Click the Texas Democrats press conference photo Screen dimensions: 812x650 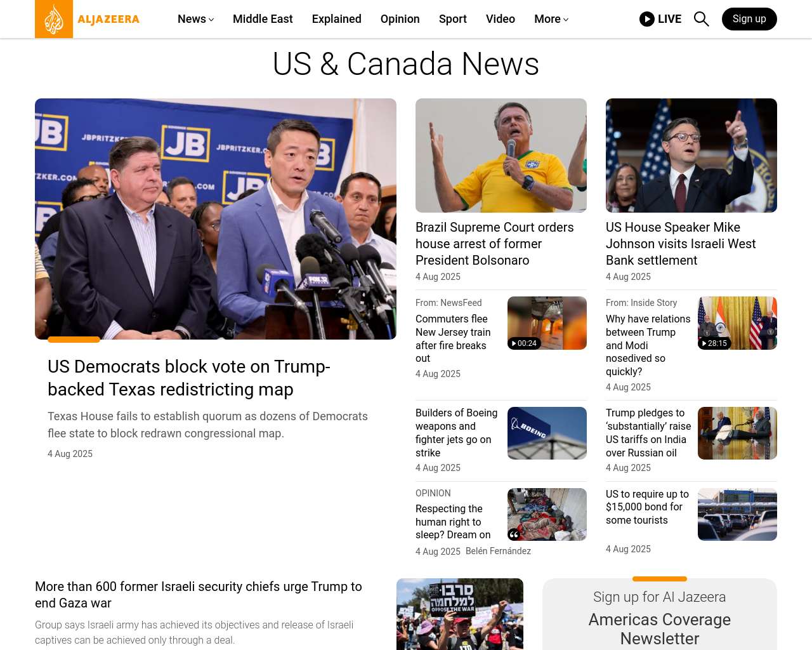(x=216, y=219)
